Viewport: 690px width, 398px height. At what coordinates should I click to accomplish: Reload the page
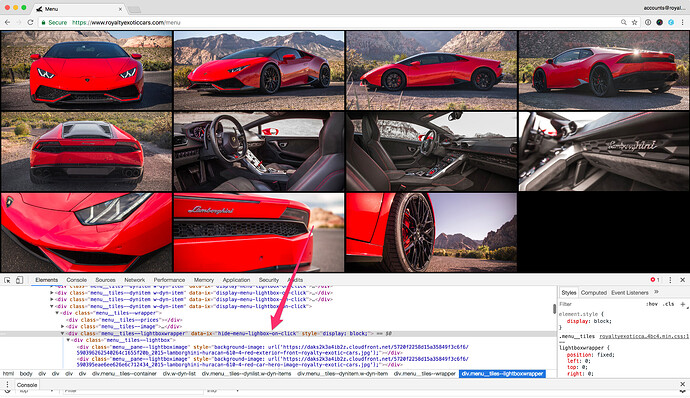point(30,22)
